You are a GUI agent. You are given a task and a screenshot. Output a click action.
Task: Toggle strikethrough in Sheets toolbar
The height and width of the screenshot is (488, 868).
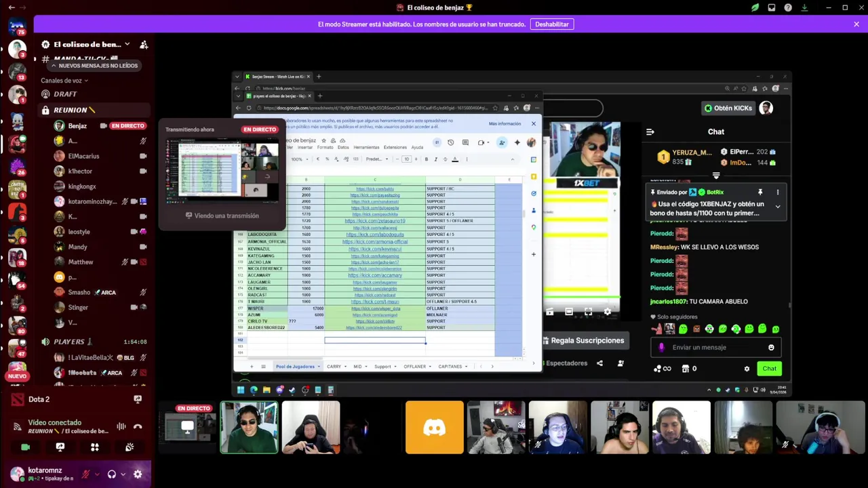pyautogui.click(x=445, y=159)
